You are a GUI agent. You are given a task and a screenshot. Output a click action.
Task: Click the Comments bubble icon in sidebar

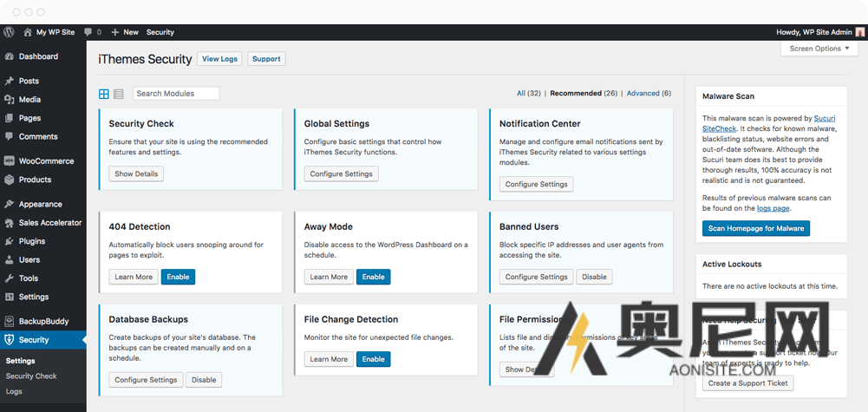click(x=9, y=137)
